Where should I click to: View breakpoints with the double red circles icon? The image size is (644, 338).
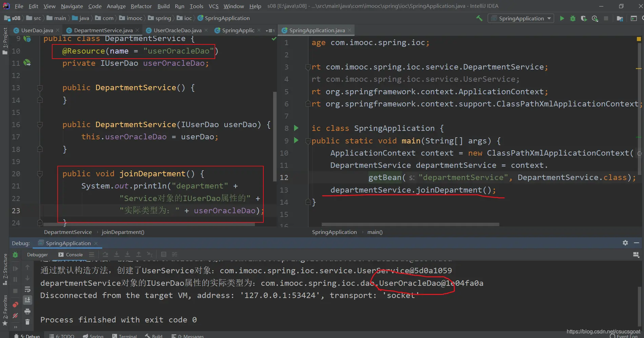[x=15, y=304]
